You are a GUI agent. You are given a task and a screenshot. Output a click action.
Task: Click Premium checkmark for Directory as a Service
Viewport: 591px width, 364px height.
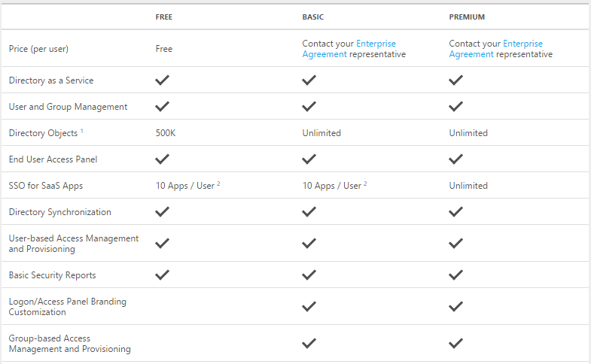[455, 80]
